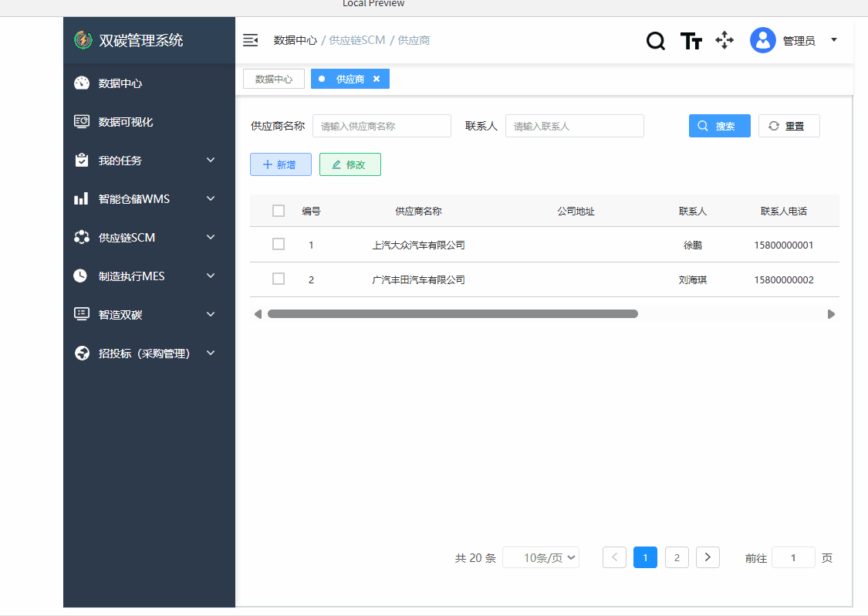The height and width of the screenshot is (616, 868).
Task: Click the font size (Tt) icon
Action: pyautogui.click(x=691, y=40)
